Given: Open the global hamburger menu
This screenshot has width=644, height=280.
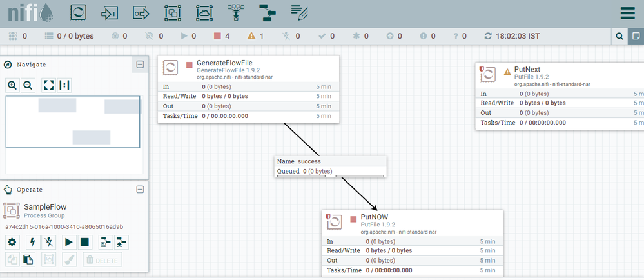Looking at the screenshot, I should (627, 14).
